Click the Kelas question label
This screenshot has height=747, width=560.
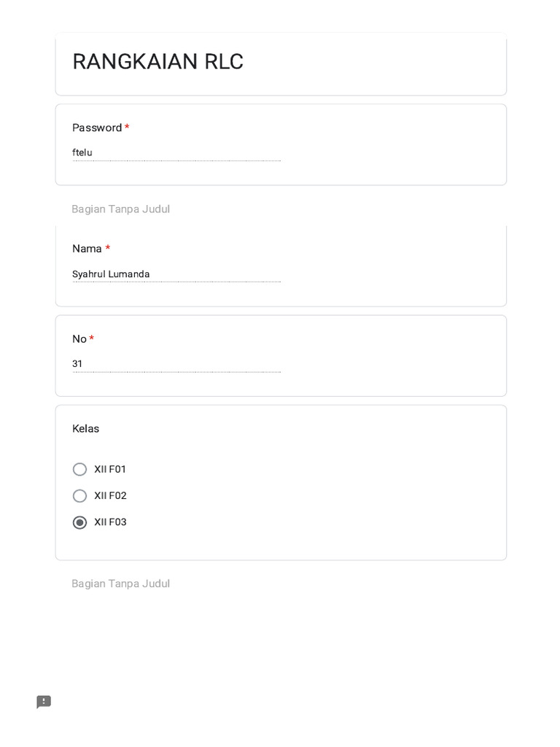tap(85, 428)
